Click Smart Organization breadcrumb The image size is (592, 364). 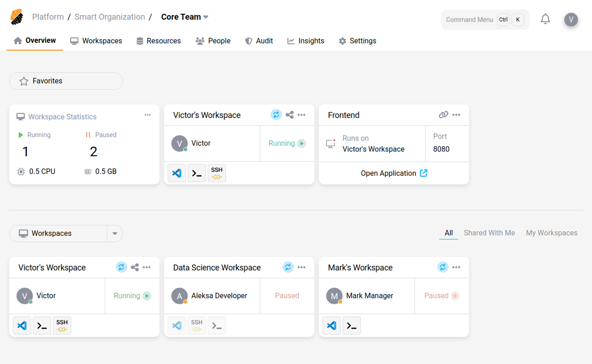110,17
